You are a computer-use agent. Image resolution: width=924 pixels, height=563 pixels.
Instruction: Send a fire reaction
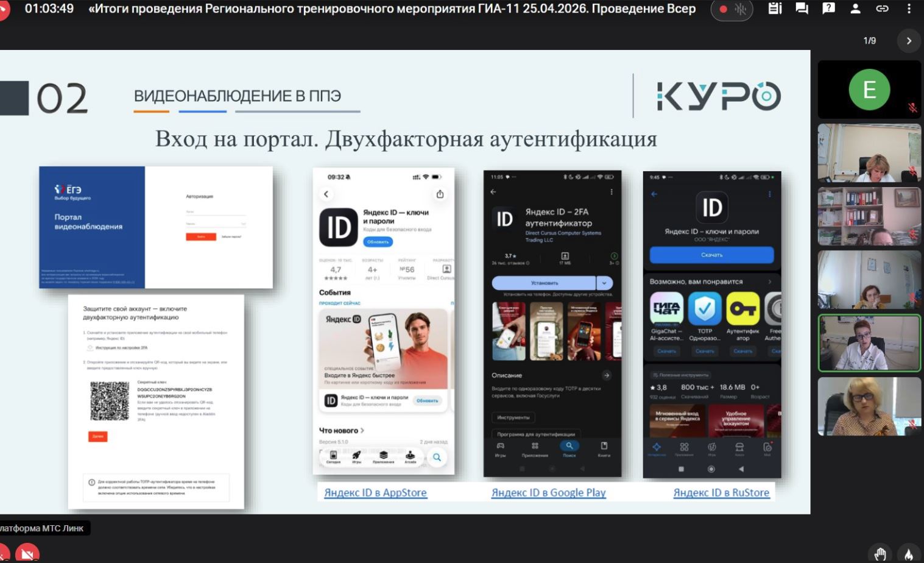tap(908, 553)
